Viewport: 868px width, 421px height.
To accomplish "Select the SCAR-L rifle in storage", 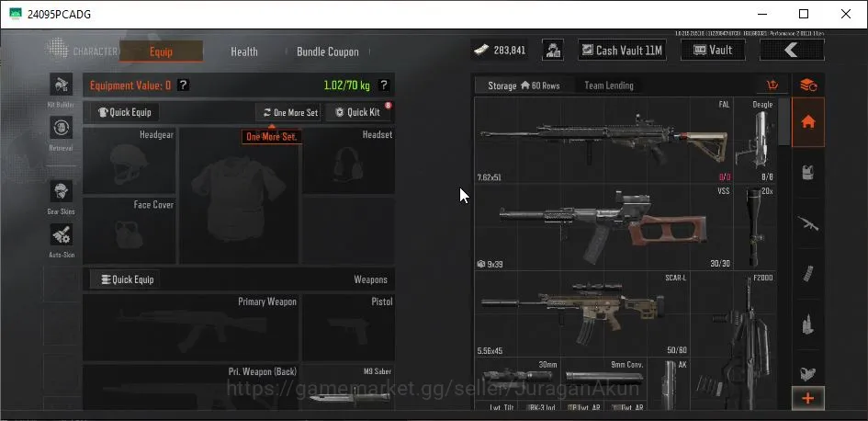I will (x=582, y=313).
